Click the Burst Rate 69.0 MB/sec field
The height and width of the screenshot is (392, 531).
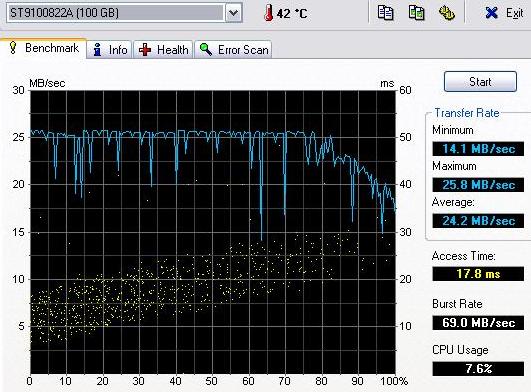click(x=478, y=323)
